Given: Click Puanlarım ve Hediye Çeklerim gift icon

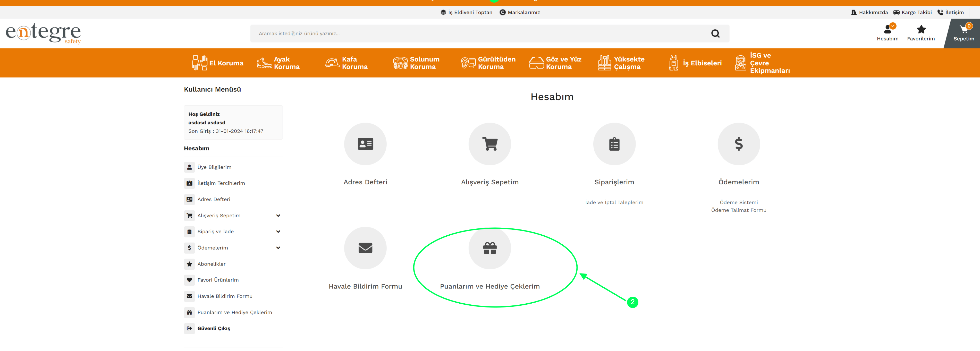Looking at the screenshot, I should pyautogui.click(x=490, y=248).
